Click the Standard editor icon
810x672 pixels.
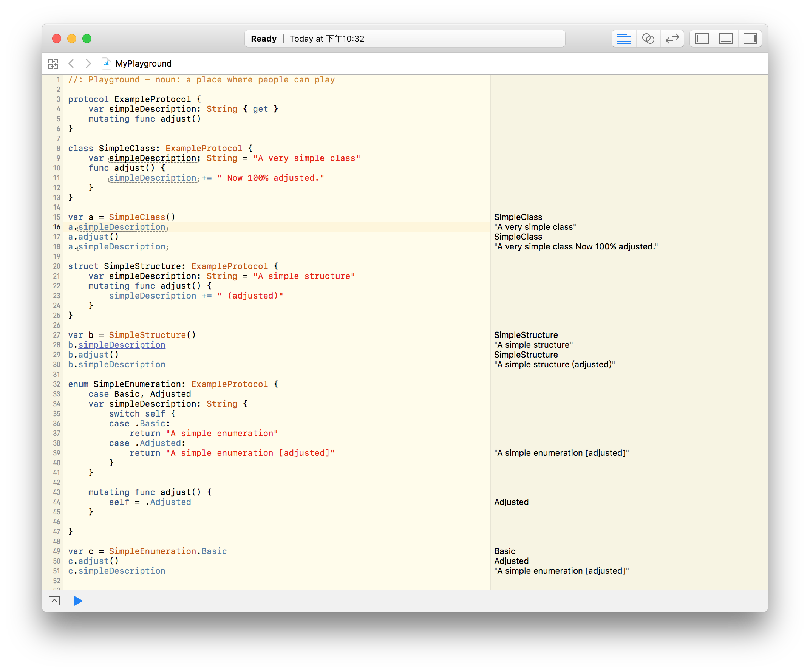[x=624, y=39]
